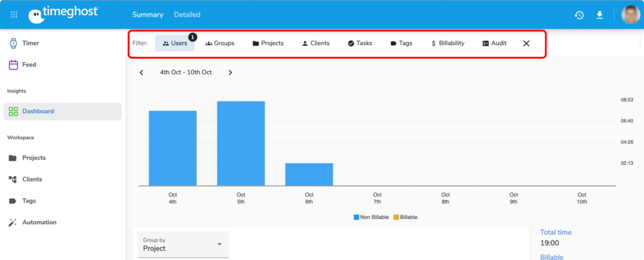Switch to the Summary tab
644x260 pixels.
pyautogui.click(x=147, y=14)
